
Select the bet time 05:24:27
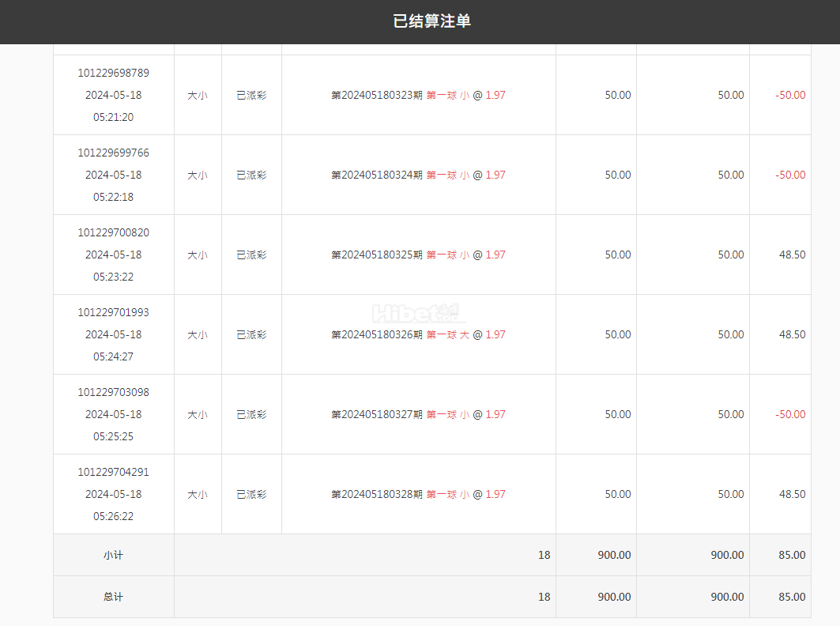click(114, 356)
